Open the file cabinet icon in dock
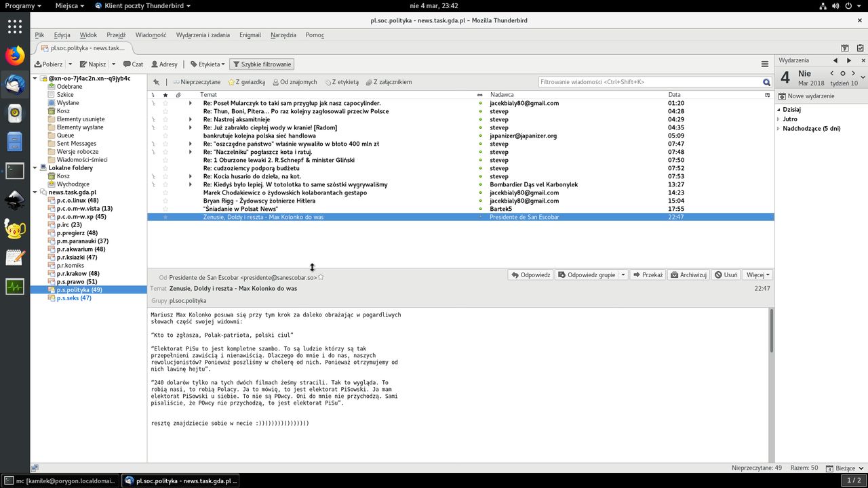 coord(15,142)
